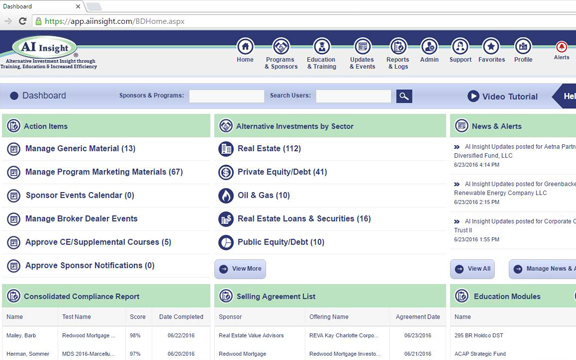This screenshot has width=576, height=360.
Task: Sort compliance report by Score column
Action: click(137, 317)
